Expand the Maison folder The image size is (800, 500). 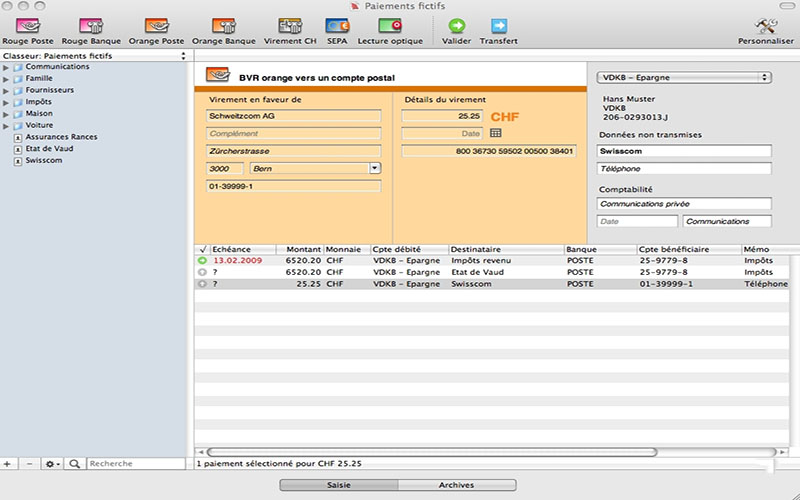click(x=6, y=114)
